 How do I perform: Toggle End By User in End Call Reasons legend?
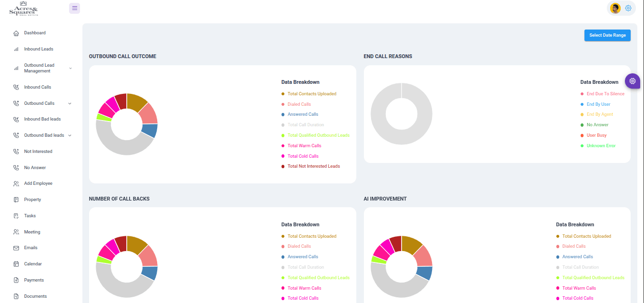tap(598, 104)
